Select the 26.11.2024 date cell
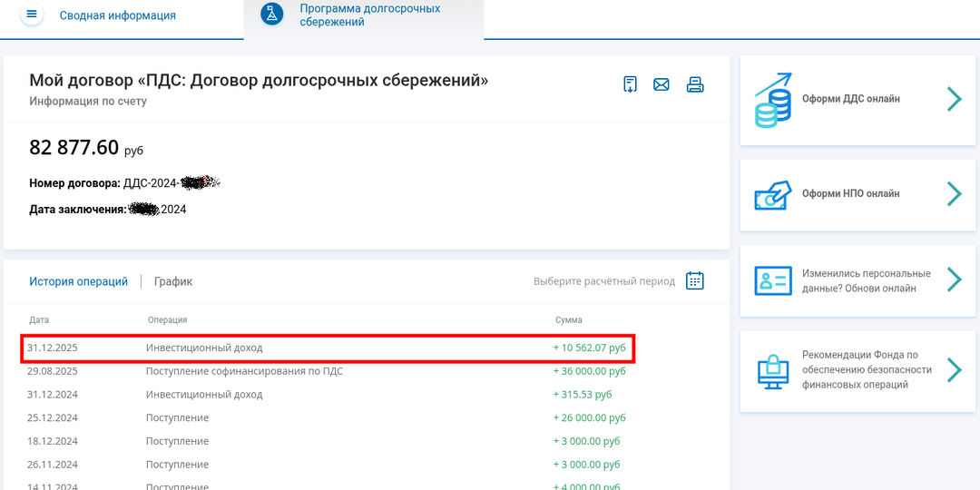Viewport: 980px width, 490px height. 53,465
